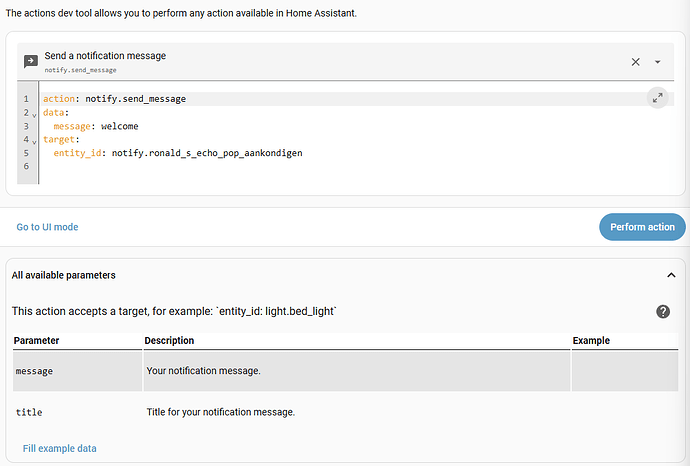Clear the selected action with the X

tap(636, 62)
